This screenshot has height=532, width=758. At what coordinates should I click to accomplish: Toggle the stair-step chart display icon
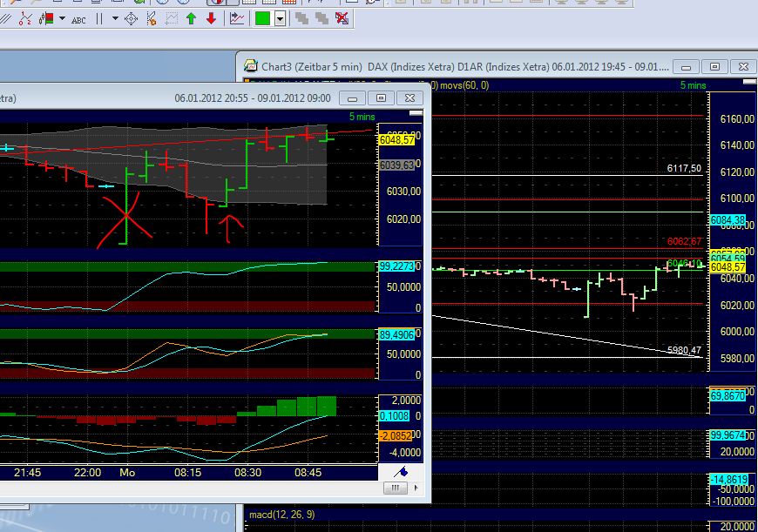[302, 17]
